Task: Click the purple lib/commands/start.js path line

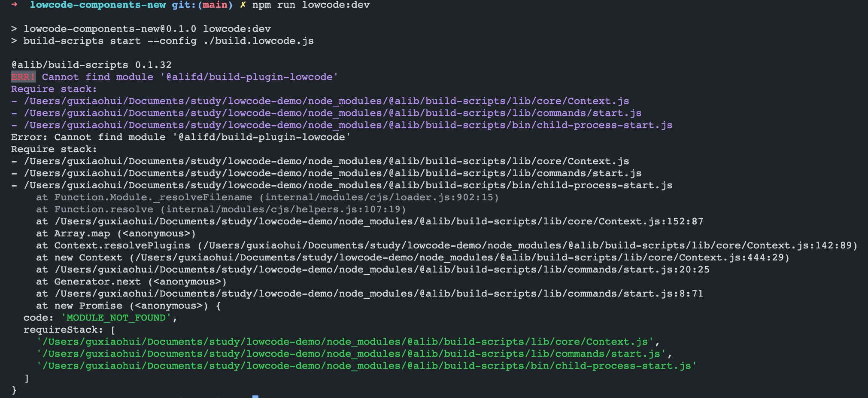Action: click(x=326, y=113)
